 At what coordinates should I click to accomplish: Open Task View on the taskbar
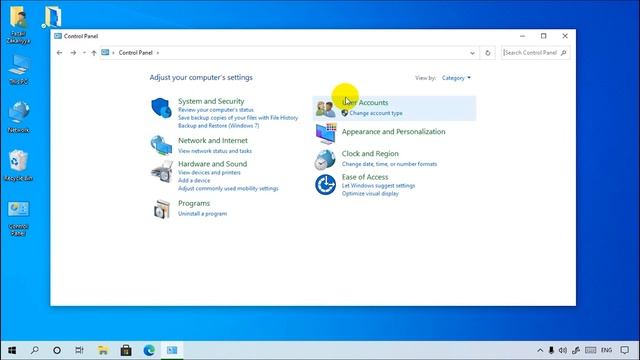pos(79,350)
